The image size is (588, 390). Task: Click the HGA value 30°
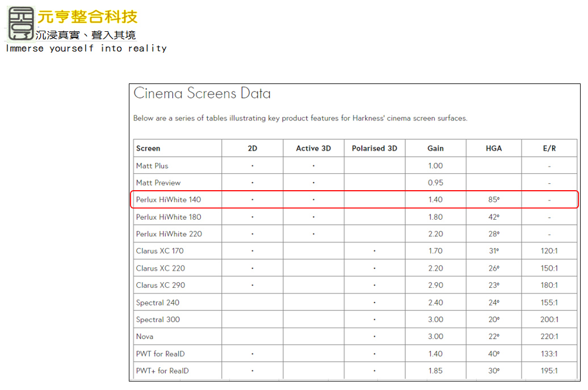point(494,371)
